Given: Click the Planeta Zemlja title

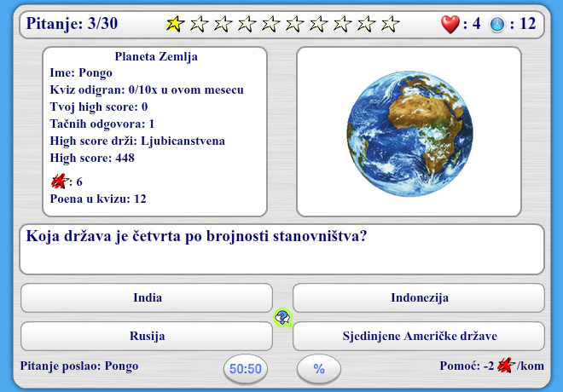Looking at the screenshot, I should pos(156,56).
